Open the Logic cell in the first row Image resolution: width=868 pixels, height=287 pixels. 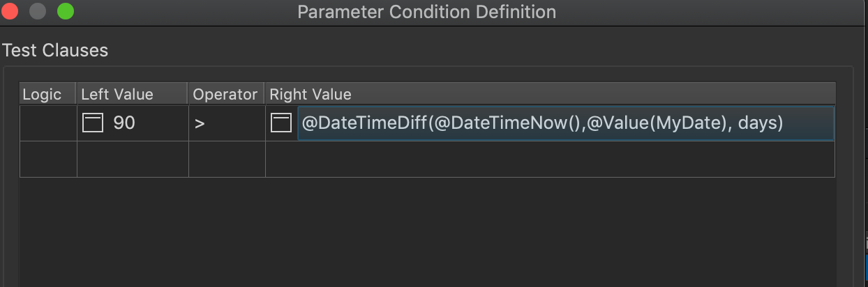pyautogui.click(x=48, y=123)
